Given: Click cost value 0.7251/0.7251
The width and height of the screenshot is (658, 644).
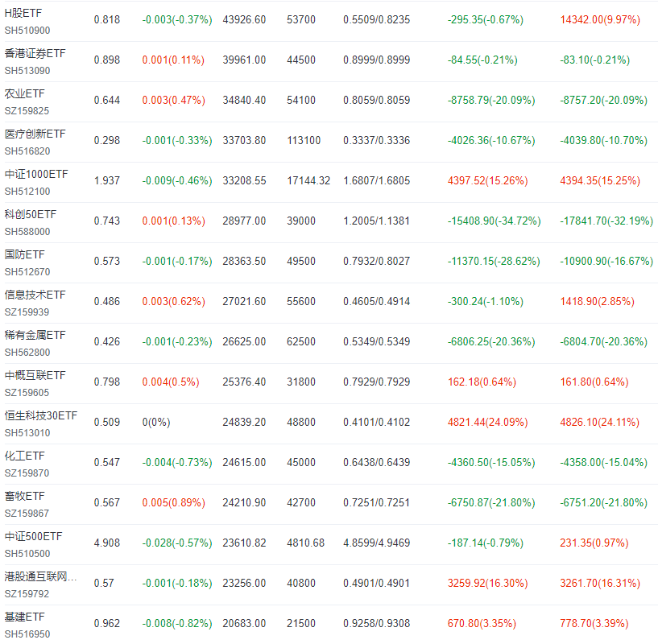Looking at the screenshot, I should tap(376, 503).
